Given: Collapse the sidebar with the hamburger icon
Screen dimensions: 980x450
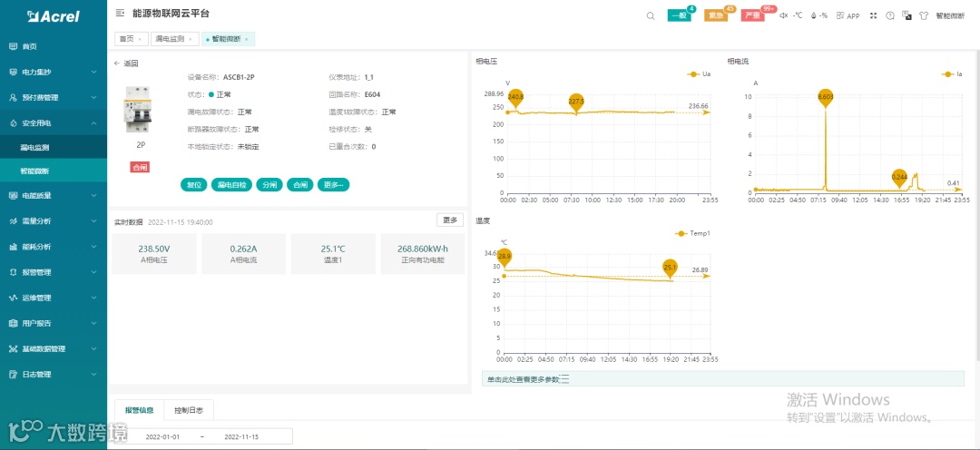Looking at the screenshot, I should pyautogui.click(x=120, y=13).
